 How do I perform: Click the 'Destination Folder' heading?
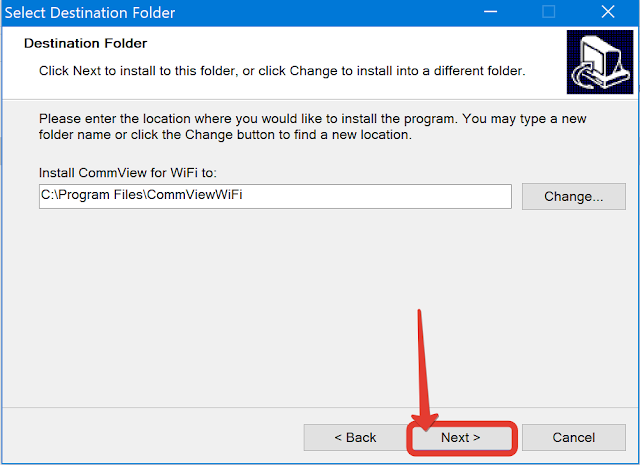point(85,43)
